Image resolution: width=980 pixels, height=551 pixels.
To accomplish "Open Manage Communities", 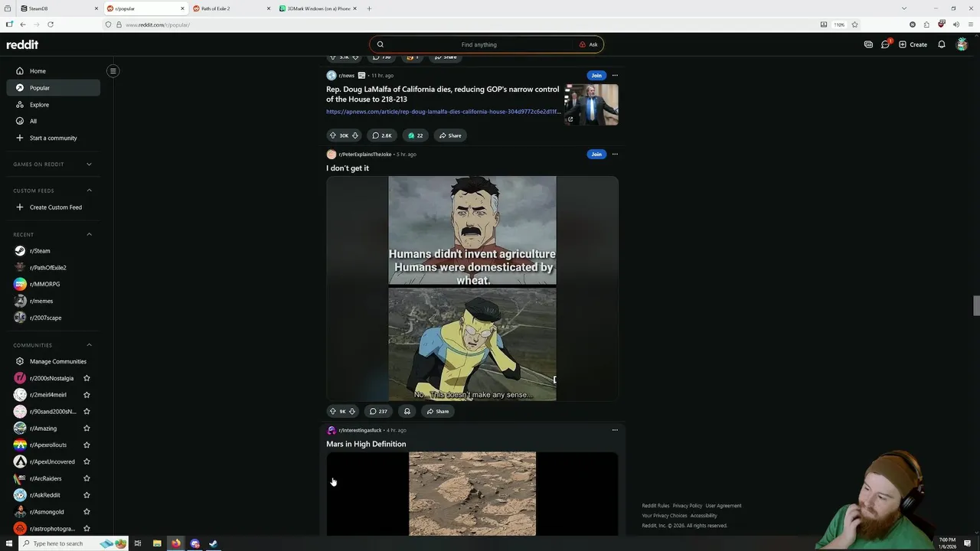I will point(53,361).
